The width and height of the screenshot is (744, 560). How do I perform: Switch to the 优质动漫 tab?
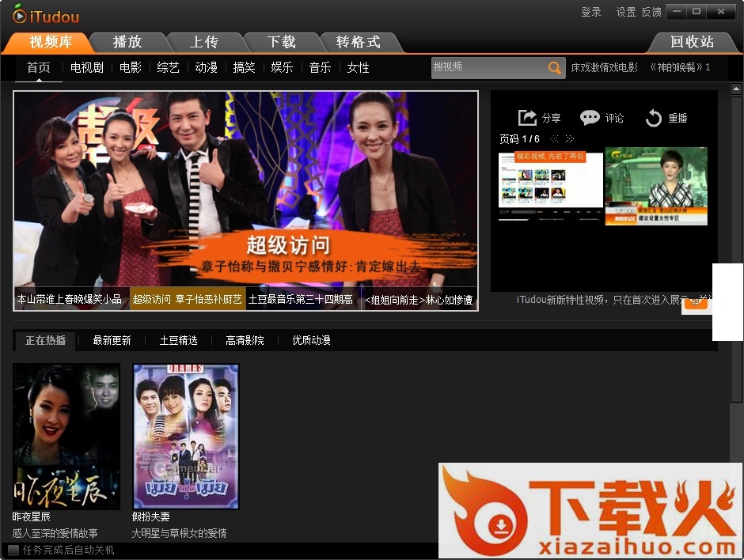[x=311, y=340]
